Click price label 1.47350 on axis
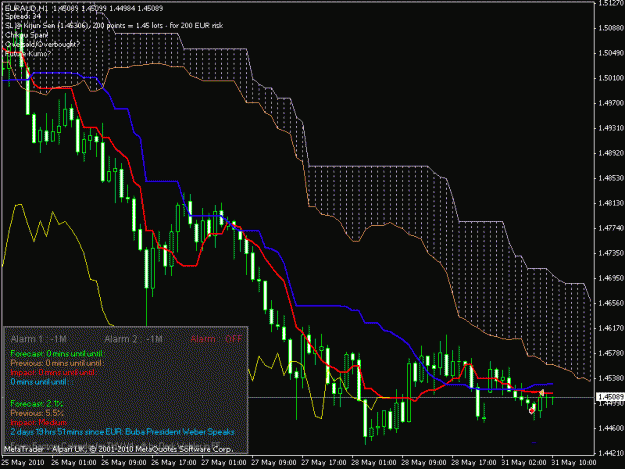This screenshot has width=625, height=469. [x=611, y=253]
